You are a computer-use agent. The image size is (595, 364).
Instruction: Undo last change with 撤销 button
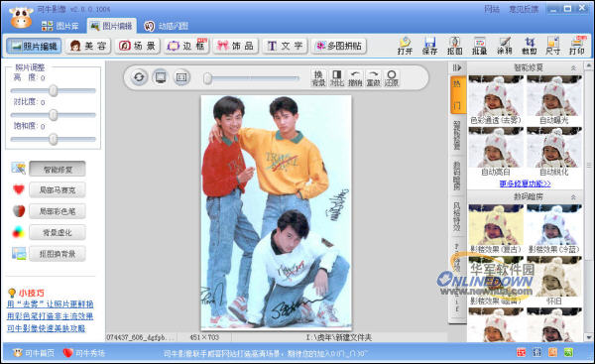355,77
